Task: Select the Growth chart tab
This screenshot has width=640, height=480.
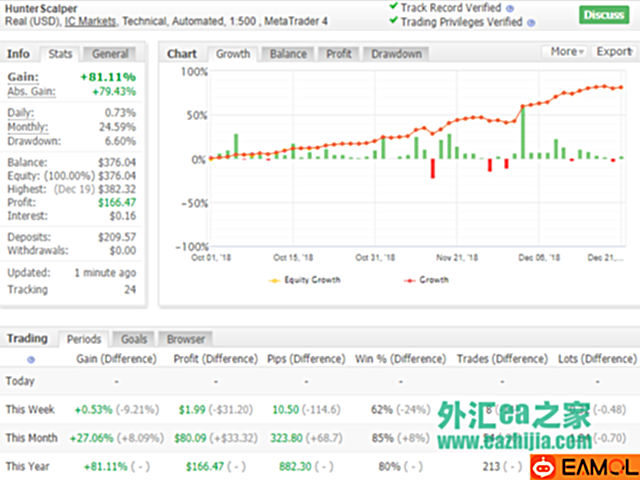Action: tap(233, 54)
